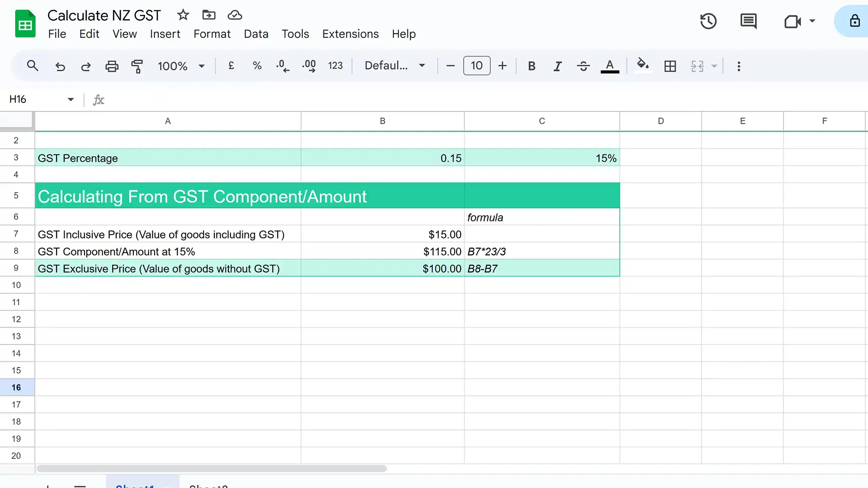Click the font size input field

[x=476, y=66]
